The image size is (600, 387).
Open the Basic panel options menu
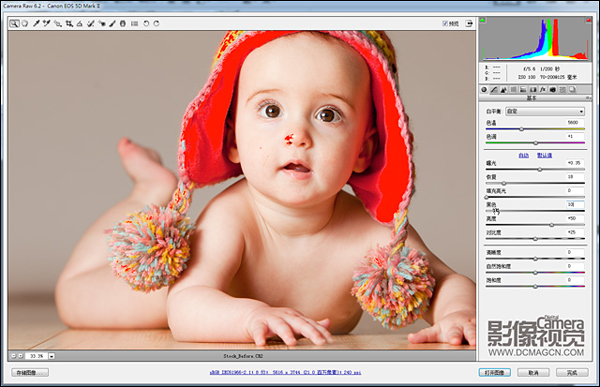tap(588, 98)
